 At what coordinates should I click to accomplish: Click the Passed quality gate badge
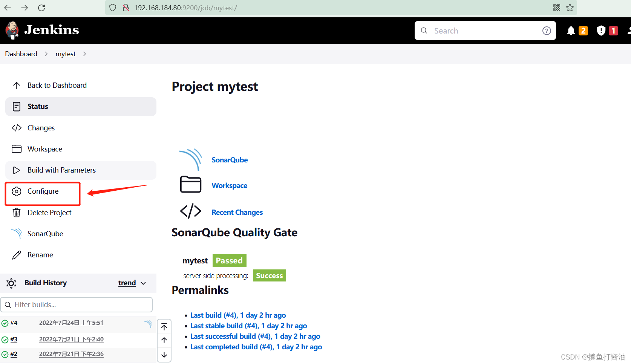point(229,260)
